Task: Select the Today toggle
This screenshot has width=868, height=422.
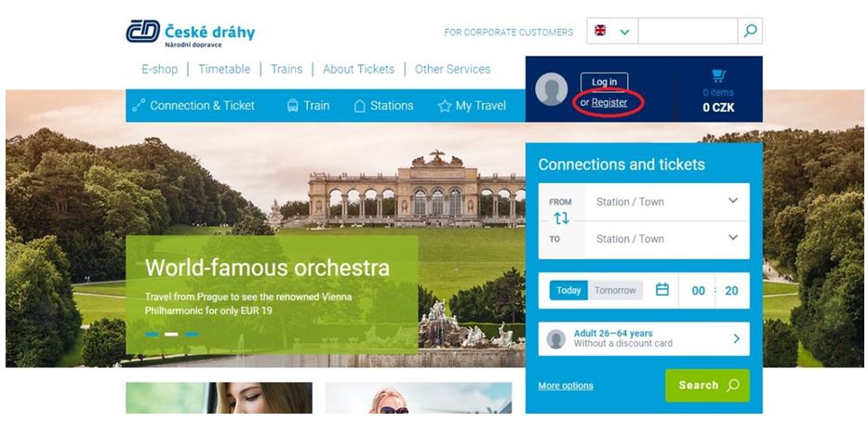Action: (568, 290)
